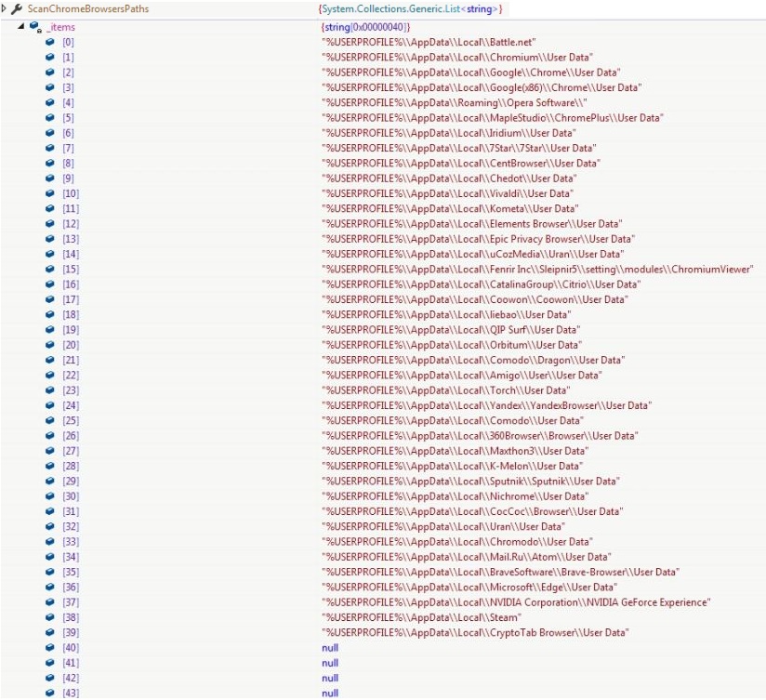Screen dimensions: 766x700
Task: Click the cube icon of index [32]
Action: [x=50, y=526]
